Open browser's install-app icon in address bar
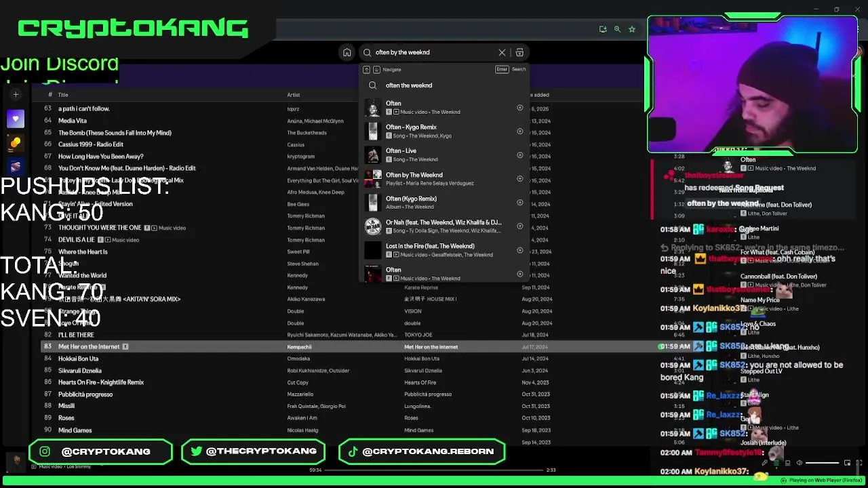The image size is (868, 488). tap(603, 29)
